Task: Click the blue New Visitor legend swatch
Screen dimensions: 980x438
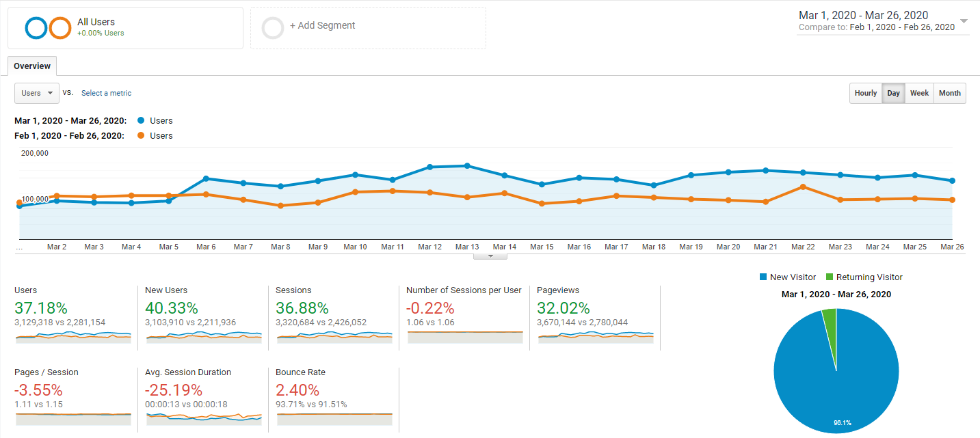Action: pos(763,277)
